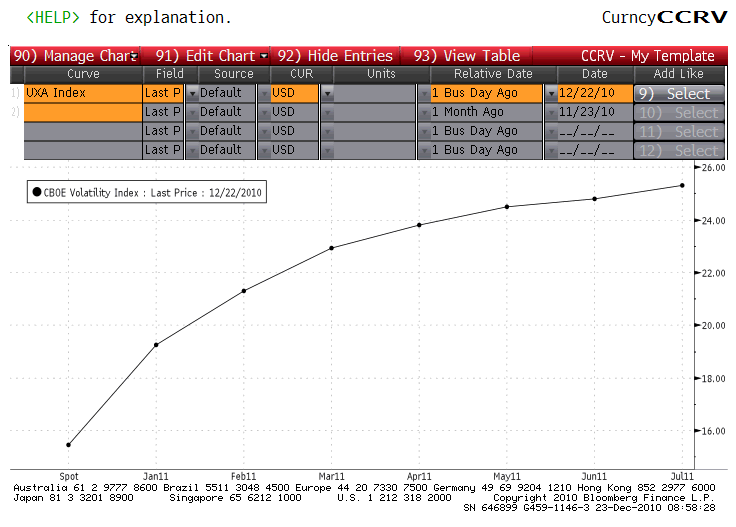The height and width of the screenshot is (527, 736).
Task: Click the CCRV - My Template title
Action: pos(648,56)
